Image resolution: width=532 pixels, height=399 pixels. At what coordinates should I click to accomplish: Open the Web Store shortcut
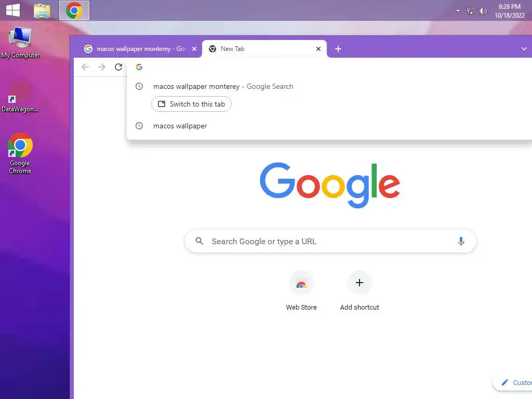301,291
